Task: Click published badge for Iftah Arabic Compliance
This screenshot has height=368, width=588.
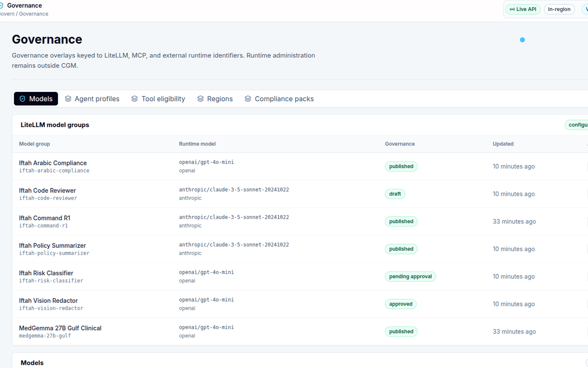Action: pos(401,167)
